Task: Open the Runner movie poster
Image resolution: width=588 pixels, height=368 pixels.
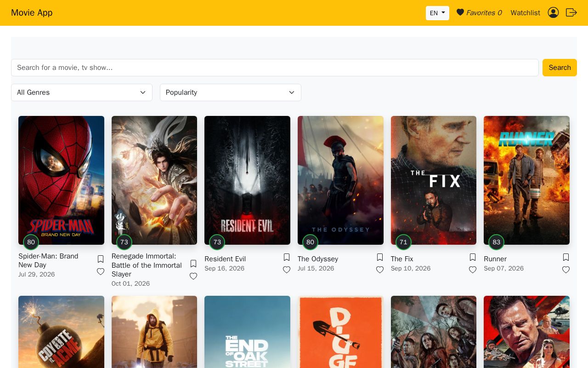Action: coord(526,180)
